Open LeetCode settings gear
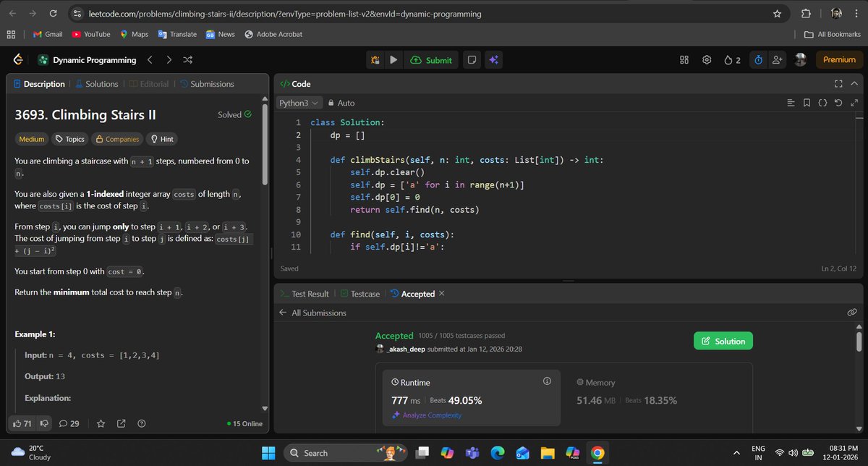The height and width of the screenshot is (466, 868). [707, 60]
